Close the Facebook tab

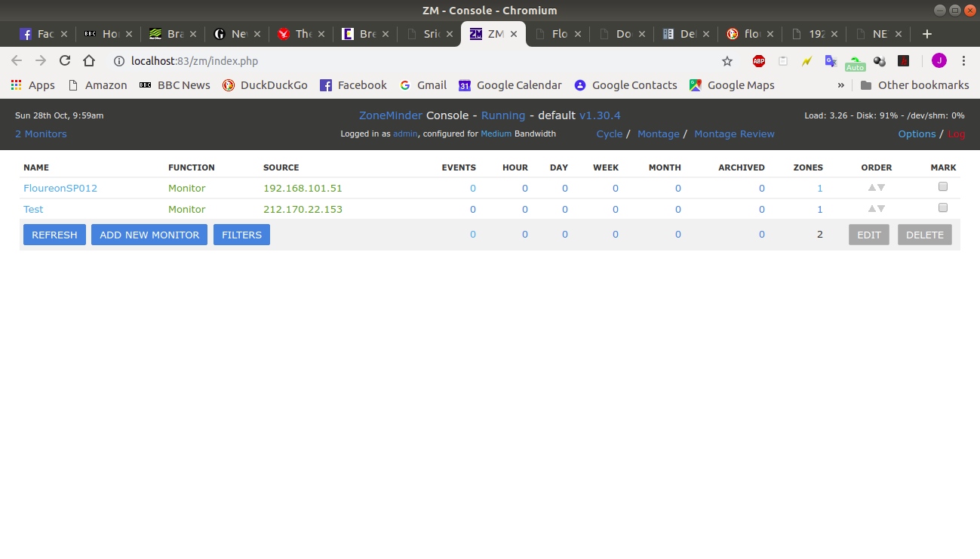(x=63, y=34)
